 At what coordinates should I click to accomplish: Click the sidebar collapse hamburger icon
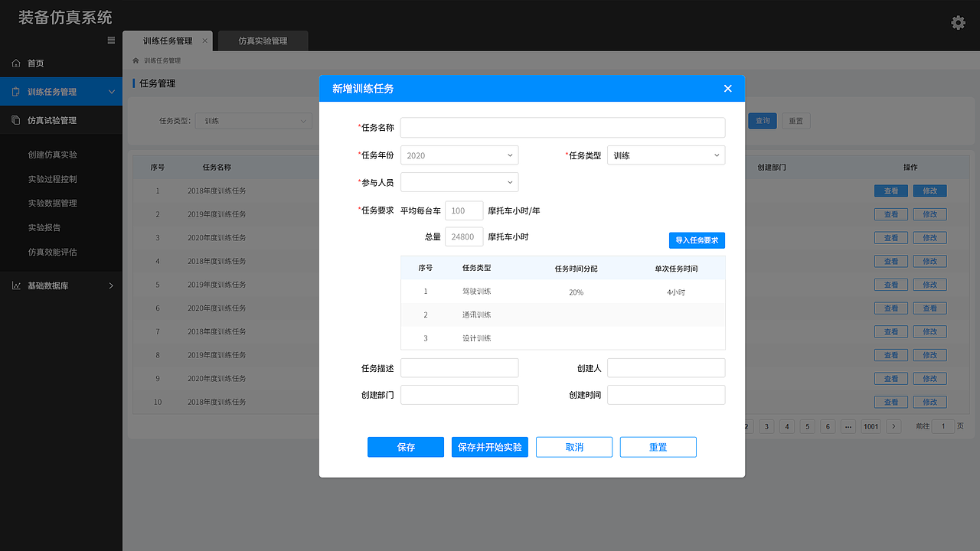(109, 40)
